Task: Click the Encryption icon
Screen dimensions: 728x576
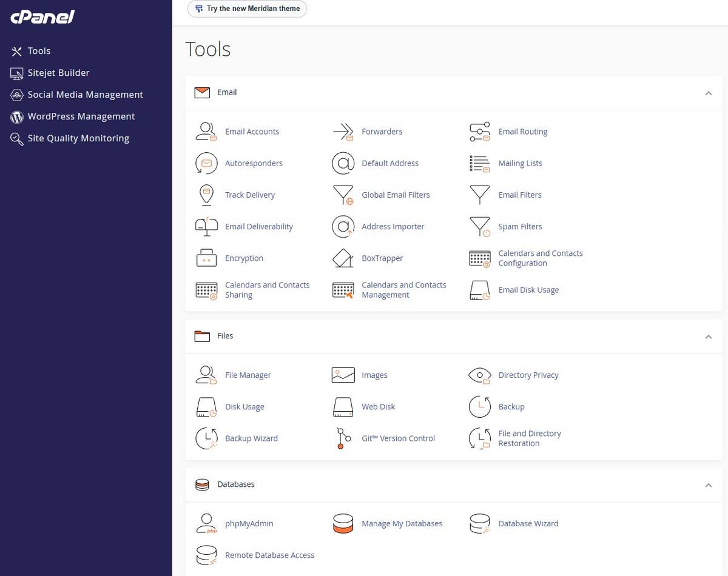Action: (x=206, y=258)
